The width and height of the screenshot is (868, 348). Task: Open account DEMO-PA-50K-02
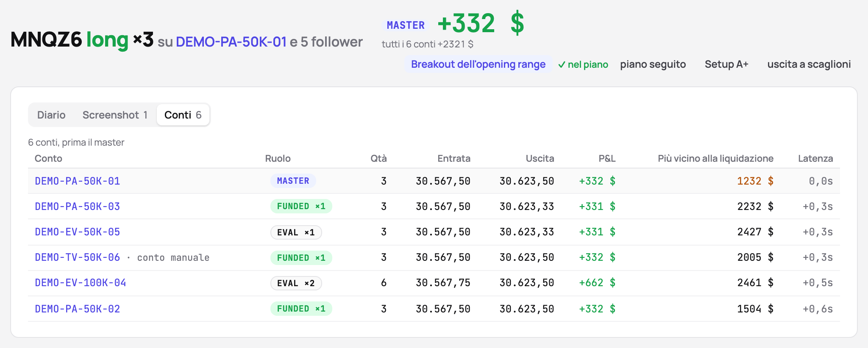point(78,309)
